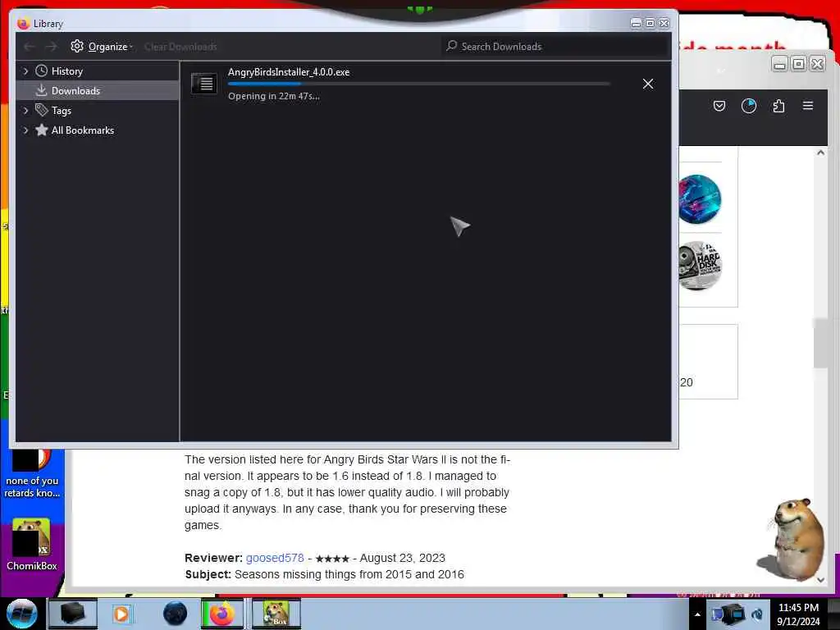Open the ChomikBox desktop shortcut
This screenshot has width=840, height=630.
tap(31, 546)
